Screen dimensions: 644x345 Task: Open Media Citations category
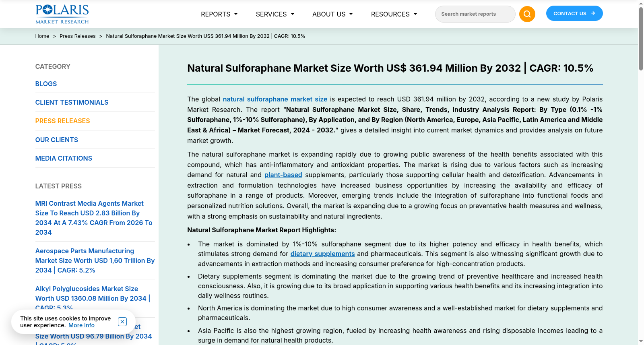tap(64, 158)
